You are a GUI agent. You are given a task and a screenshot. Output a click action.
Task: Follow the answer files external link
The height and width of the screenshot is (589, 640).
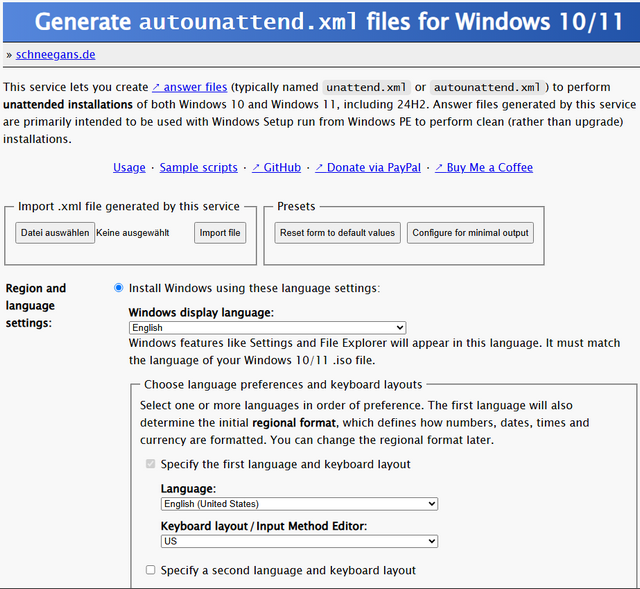[189, 87]
